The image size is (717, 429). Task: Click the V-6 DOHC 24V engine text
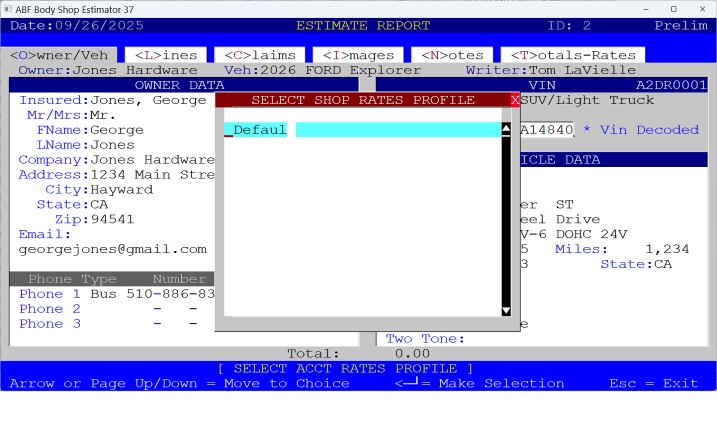[574, 234]
